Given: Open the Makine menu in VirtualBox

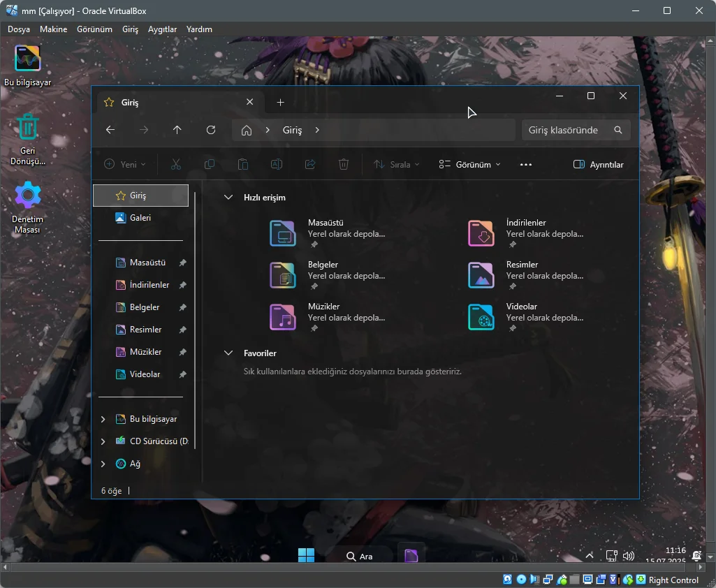Looking at the screenshot, I should [53, 29].
